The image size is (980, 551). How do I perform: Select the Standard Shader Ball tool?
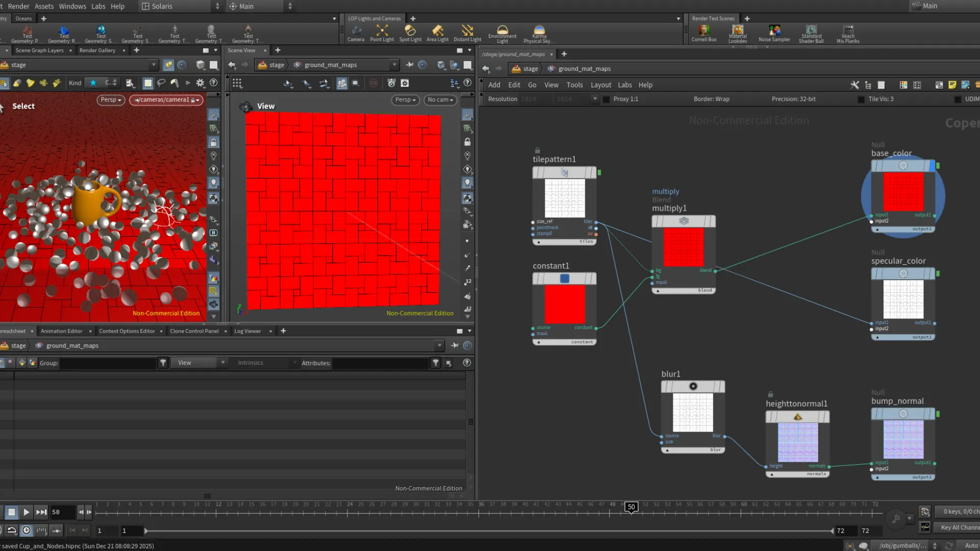tap(811, 33)
